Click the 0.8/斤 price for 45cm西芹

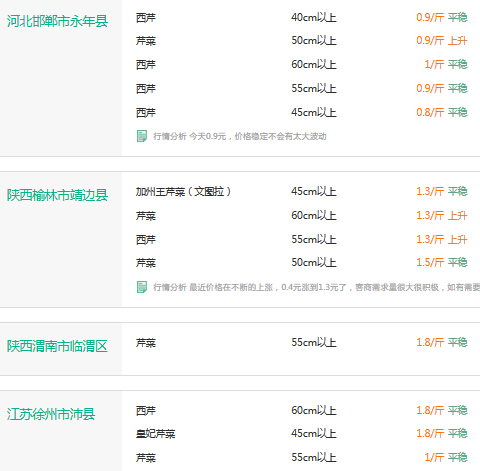tap(430, 112)
